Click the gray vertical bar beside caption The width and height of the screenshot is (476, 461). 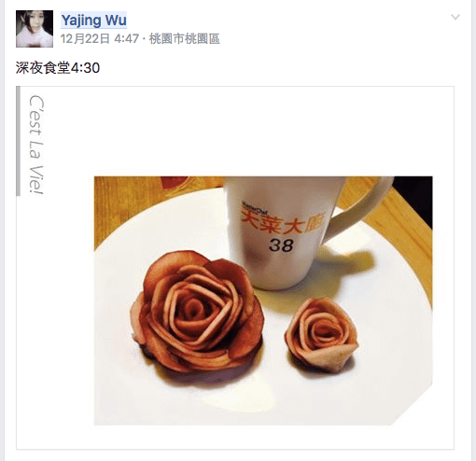(x=18, y=141)
